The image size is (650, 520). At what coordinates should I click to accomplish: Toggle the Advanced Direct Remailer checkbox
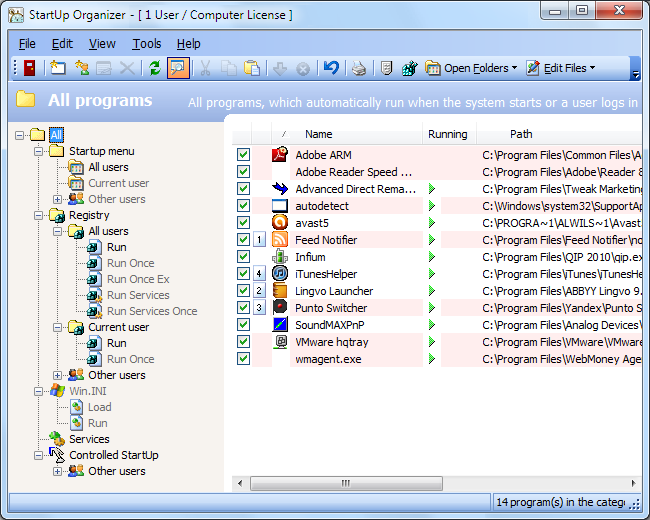243,189
